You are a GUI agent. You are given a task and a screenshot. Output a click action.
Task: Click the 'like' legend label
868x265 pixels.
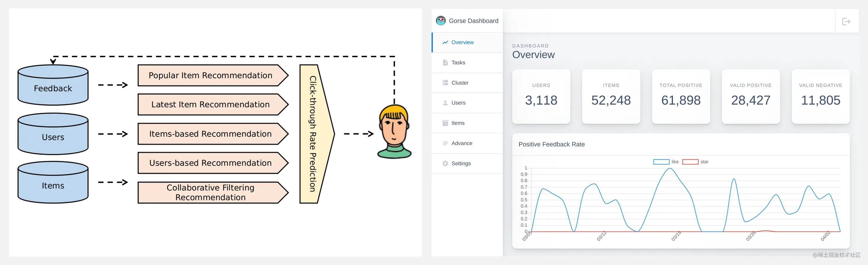[x=675, y=162]
